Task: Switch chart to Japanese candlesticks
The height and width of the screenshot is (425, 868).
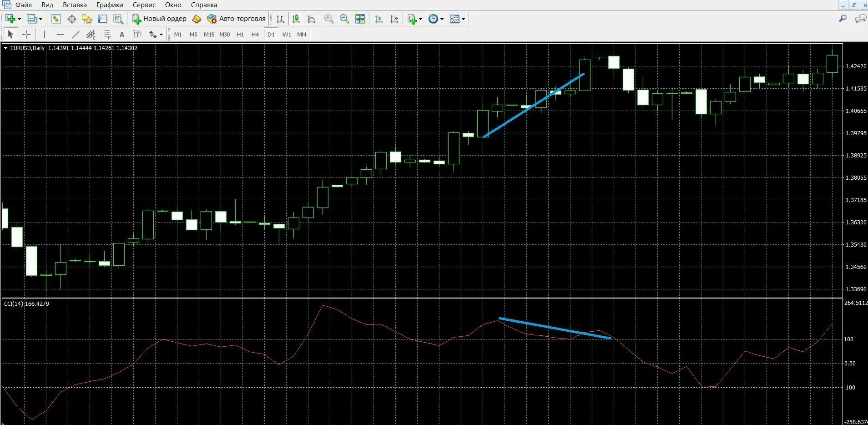Action: coord(296,19)
